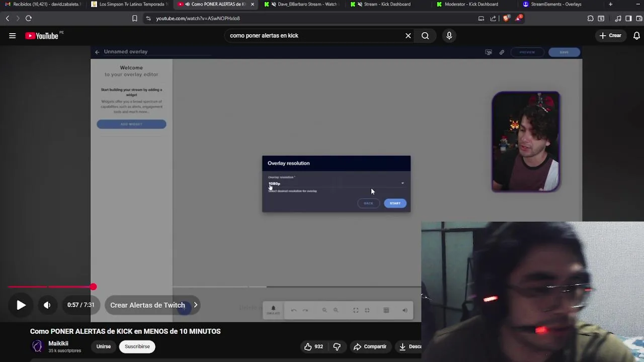Open YouTube notifications bell
The image size is (644, 362).
tap(636, 36)
